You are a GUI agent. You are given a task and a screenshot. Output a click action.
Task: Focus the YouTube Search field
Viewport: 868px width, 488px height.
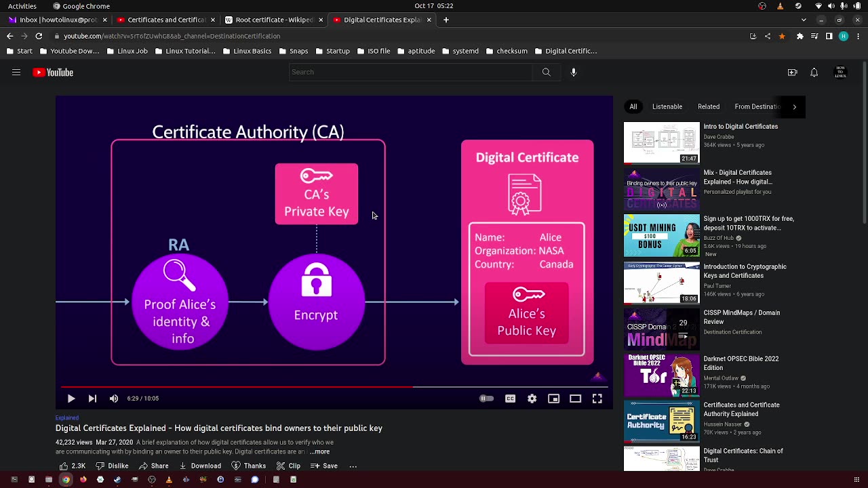(x=412, y=72)
